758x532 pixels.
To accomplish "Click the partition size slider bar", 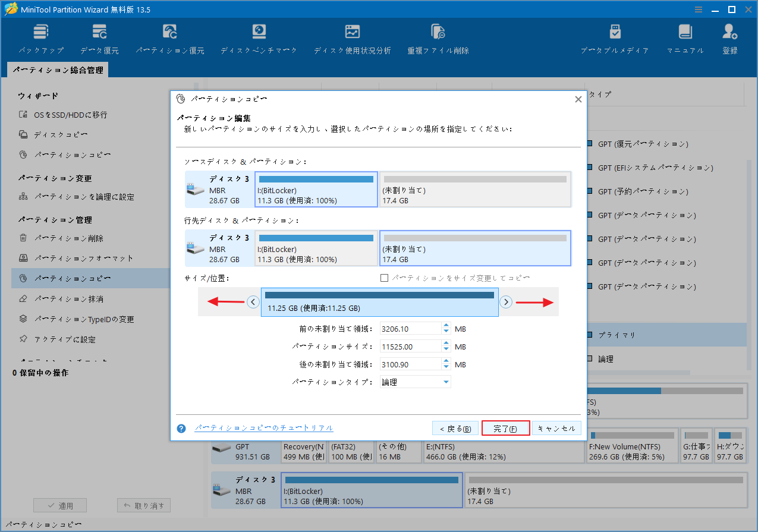I will click(379, 301).
